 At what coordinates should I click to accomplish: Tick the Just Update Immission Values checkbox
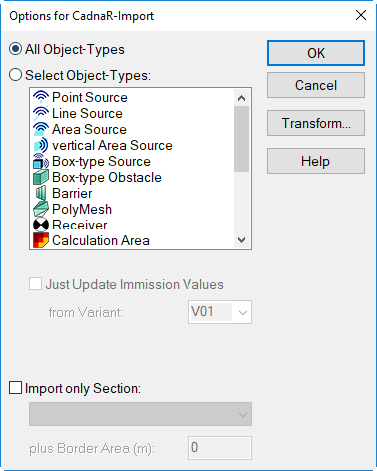pyautogui.click(x=35, y=284)
